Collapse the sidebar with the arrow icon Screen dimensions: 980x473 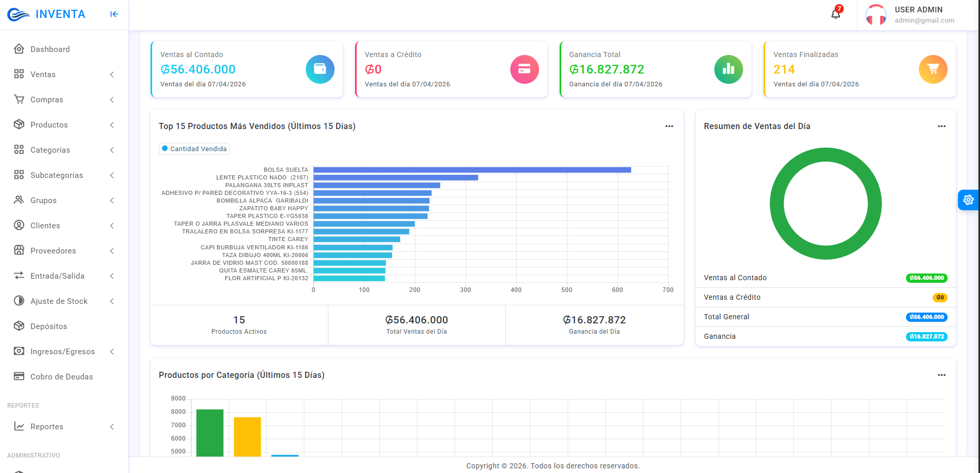[114, 14]
